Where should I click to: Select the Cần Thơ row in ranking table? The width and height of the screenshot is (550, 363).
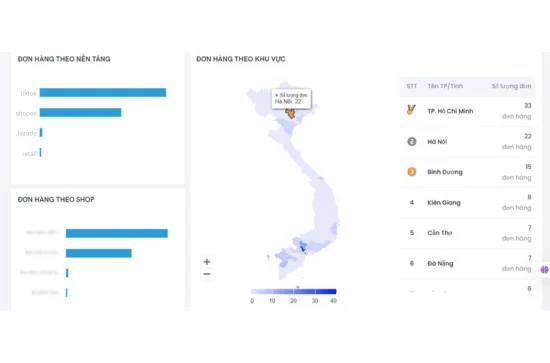click(x=468, y=233)
